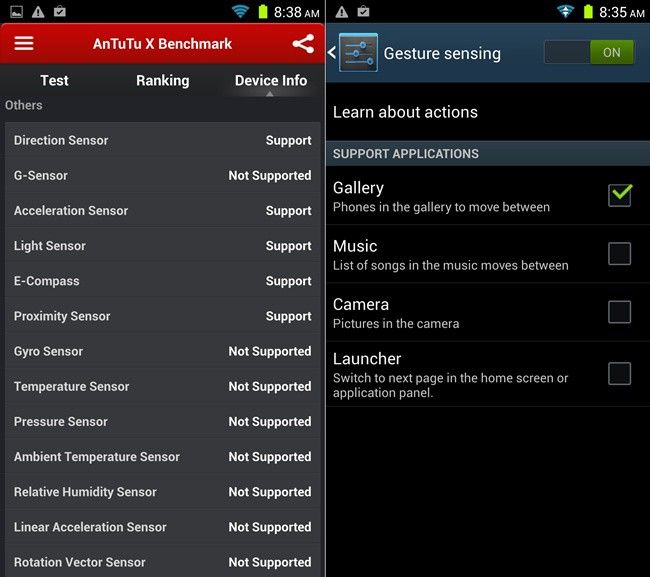This screenshot has height=577, width=650.
Task: Tap Wi-Fi icon in AnTuTu status bar
Action: pos(240,11)
